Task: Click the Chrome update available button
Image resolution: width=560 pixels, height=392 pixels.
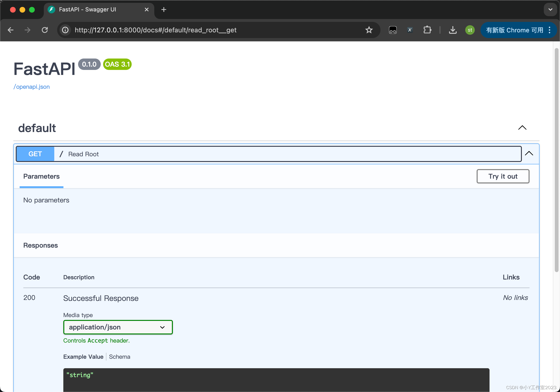Action: (514, 30)
